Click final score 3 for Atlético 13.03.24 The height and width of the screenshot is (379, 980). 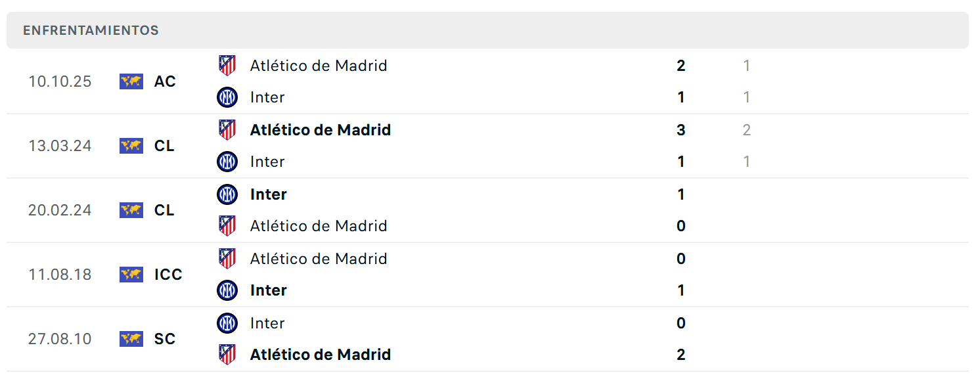[680, 130]
